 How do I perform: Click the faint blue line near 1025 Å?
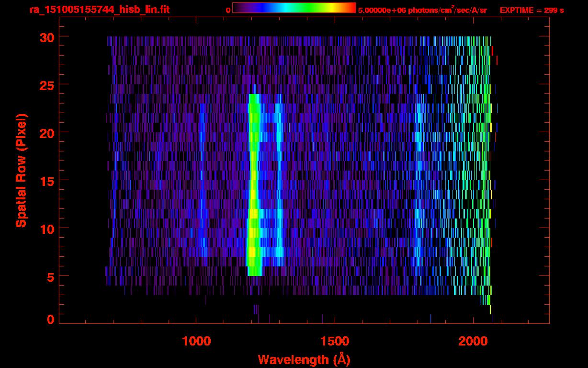(x=203, y=192)
